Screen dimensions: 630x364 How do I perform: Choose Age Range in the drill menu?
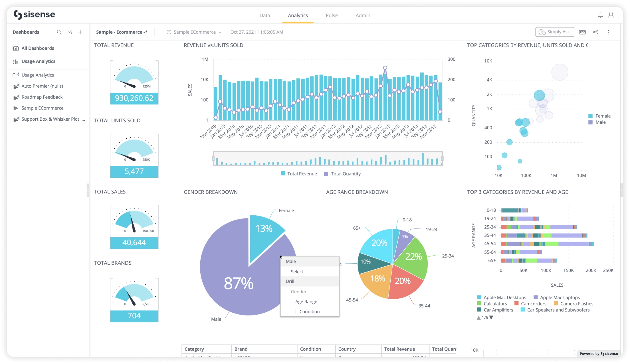306,302
